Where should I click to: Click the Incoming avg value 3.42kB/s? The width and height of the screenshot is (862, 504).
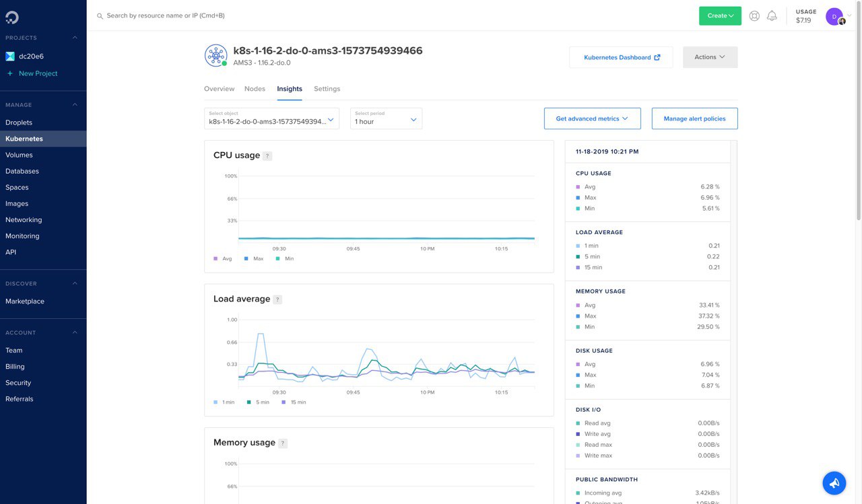707,493
